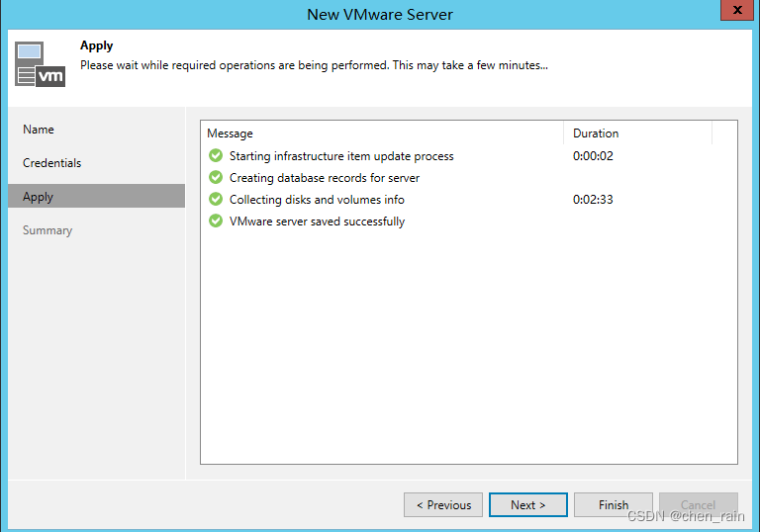Go to the Name wizard step

(96, 130)
